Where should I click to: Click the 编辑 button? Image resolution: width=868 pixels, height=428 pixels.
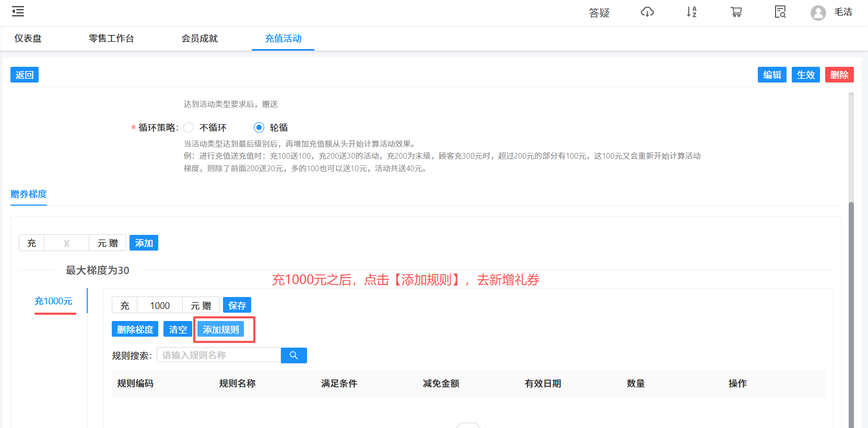point(772,75)
